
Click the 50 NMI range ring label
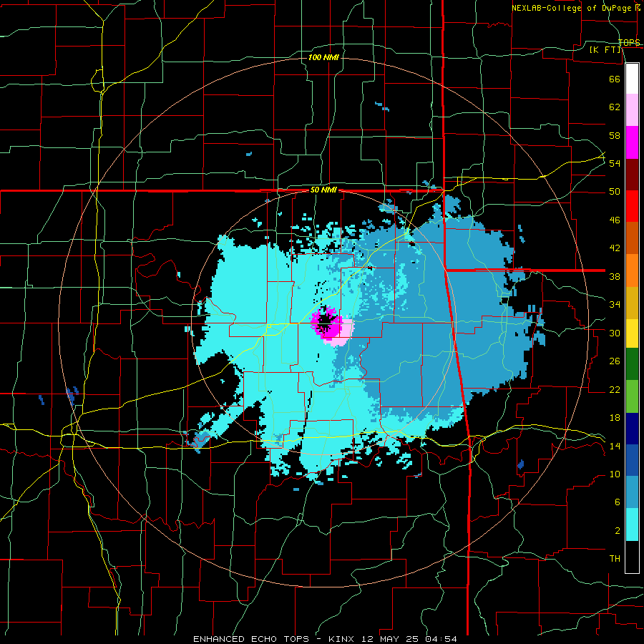[x=323, y=190]
